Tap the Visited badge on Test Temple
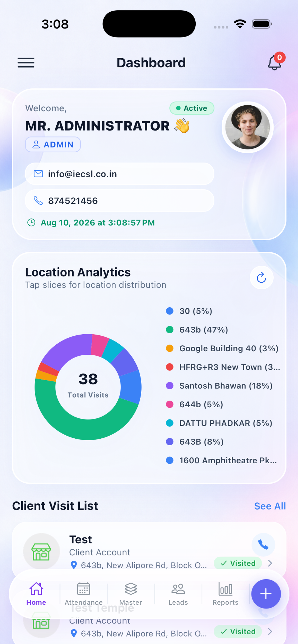The image size is (298, 644). (x=238, y=631)
